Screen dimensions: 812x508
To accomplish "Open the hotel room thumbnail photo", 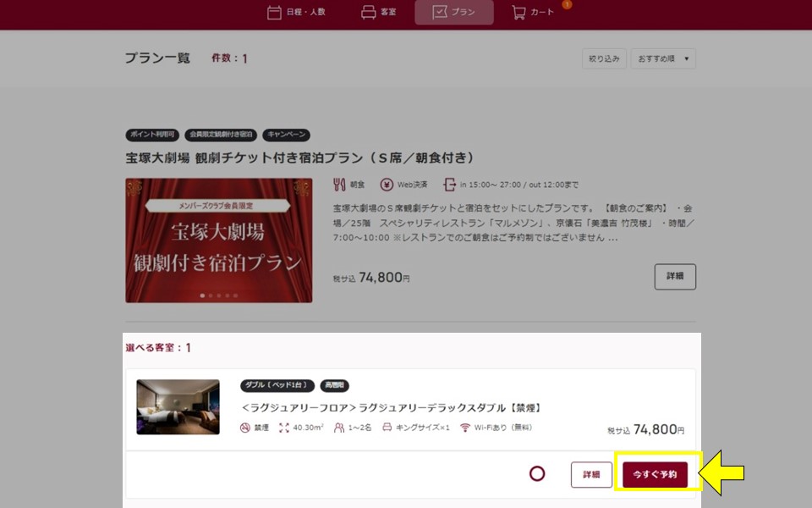I will 178,407.
